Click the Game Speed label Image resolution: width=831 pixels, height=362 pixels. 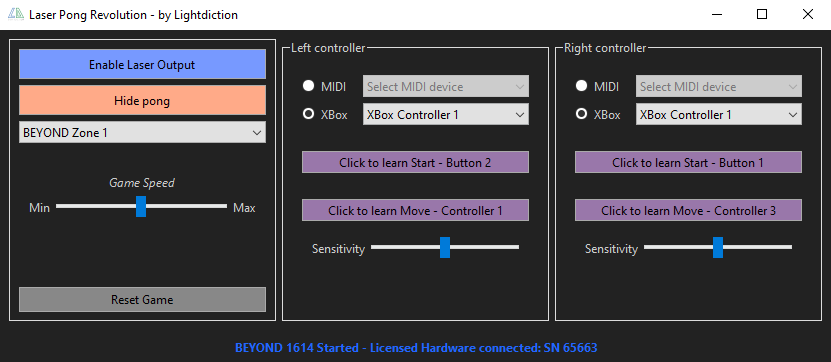click(x=142, y=183)
